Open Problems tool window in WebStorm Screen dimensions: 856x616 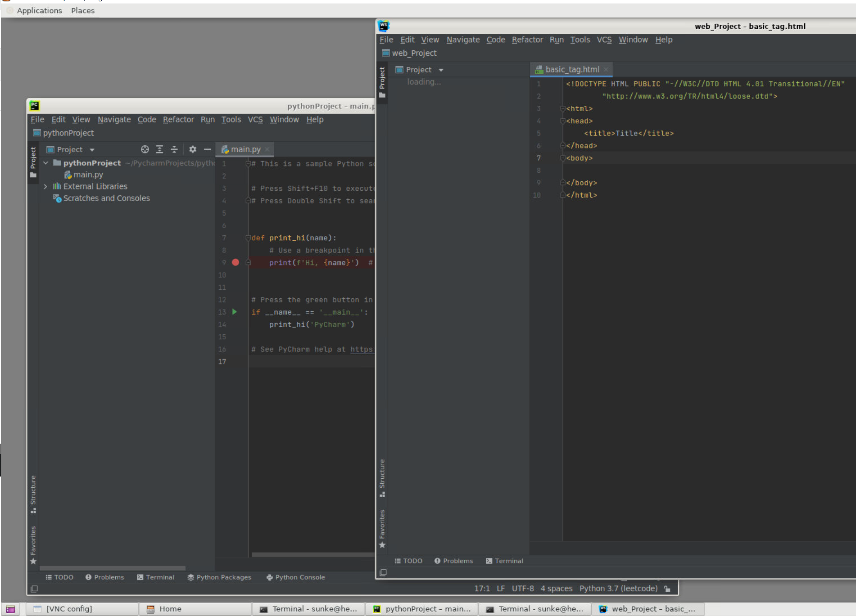click(x=454, y=561)
